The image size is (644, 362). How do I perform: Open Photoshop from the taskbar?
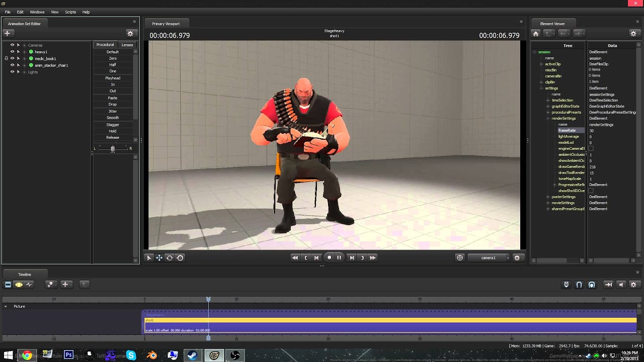[x=69, y=355]
